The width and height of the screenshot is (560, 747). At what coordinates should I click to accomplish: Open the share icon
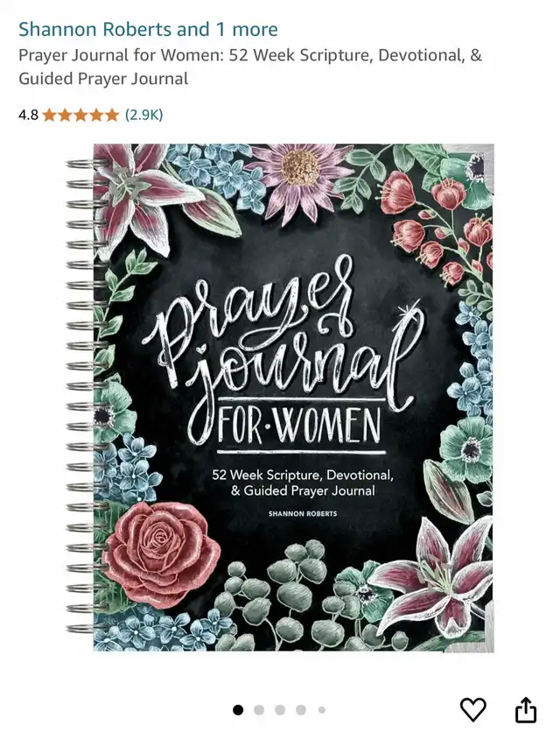coord(526,710)
